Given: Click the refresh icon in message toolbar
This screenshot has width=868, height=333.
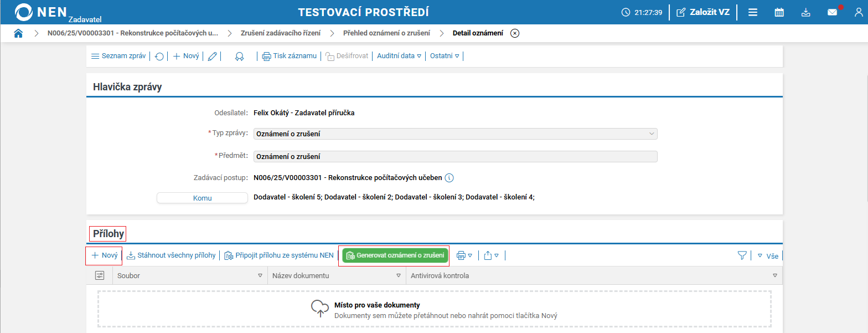Looking at the screenshot, I should 159,56.
